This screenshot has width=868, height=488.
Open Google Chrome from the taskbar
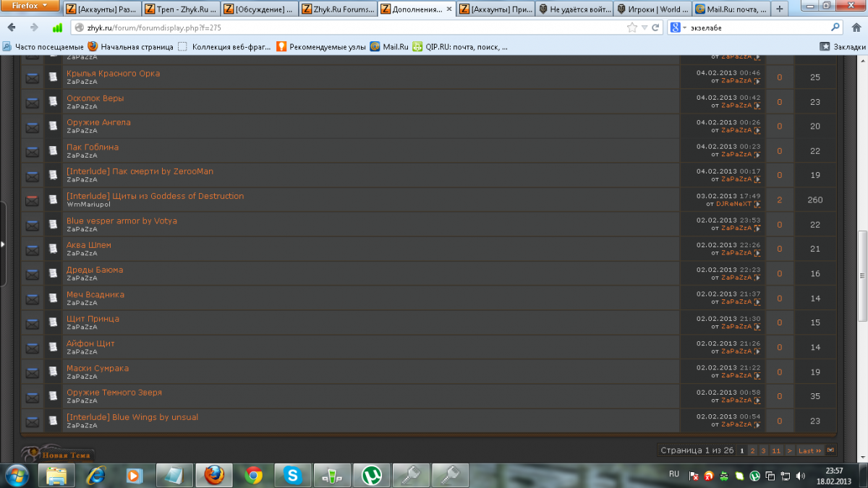253,475
